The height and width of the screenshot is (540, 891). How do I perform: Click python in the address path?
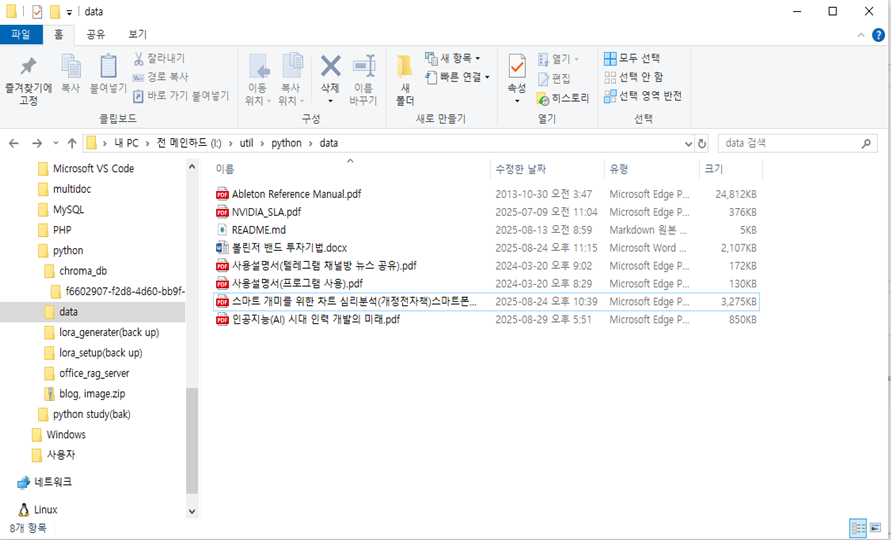(x=286, y=143)
